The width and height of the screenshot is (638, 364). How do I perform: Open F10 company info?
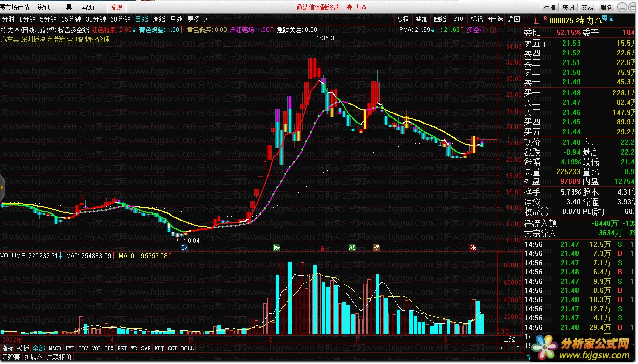pyautogui.click(x=459, y=19)
